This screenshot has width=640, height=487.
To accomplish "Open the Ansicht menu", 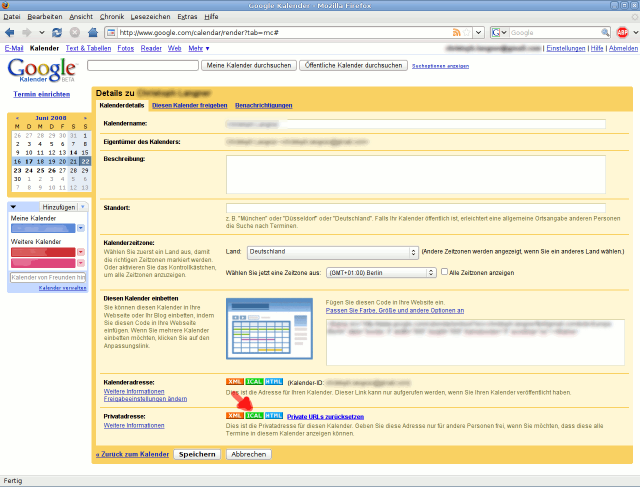I will [81, 17].
